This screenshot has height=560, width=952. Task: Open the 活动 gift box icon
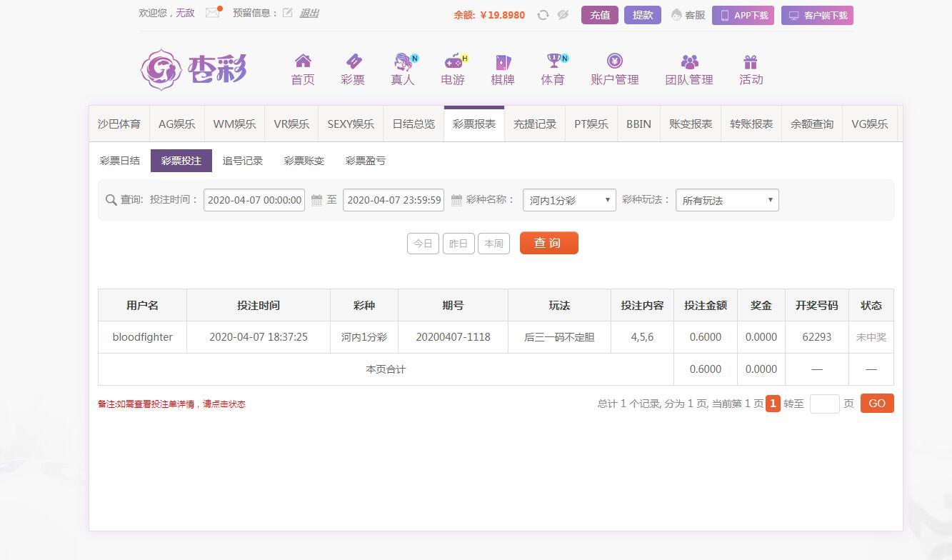click(x=750, y=62)
